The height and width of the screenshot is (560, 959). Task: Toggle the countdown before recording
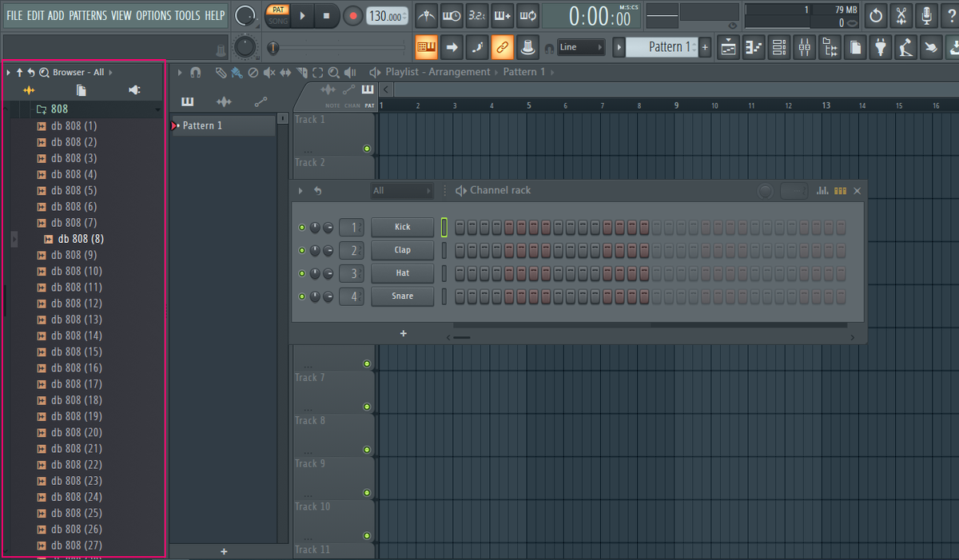[477, 15]
